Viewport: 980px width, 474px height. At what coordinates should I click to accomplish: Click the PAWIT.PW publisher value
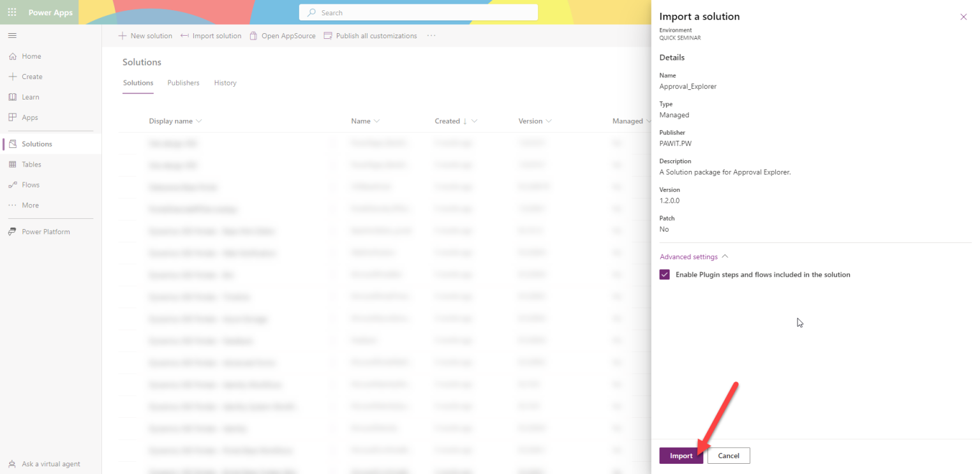click(x=675, y=144)
